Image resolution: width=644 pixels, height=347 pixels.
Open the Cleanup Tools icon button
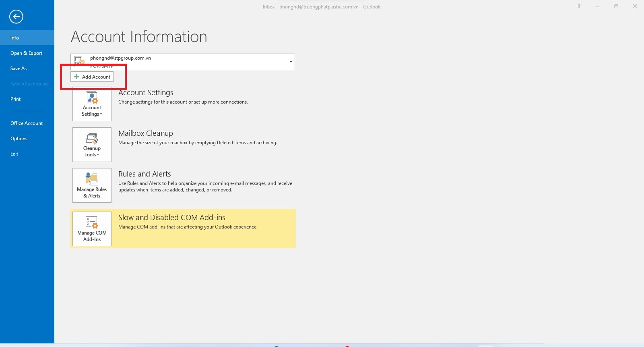[x=92, y=145]
